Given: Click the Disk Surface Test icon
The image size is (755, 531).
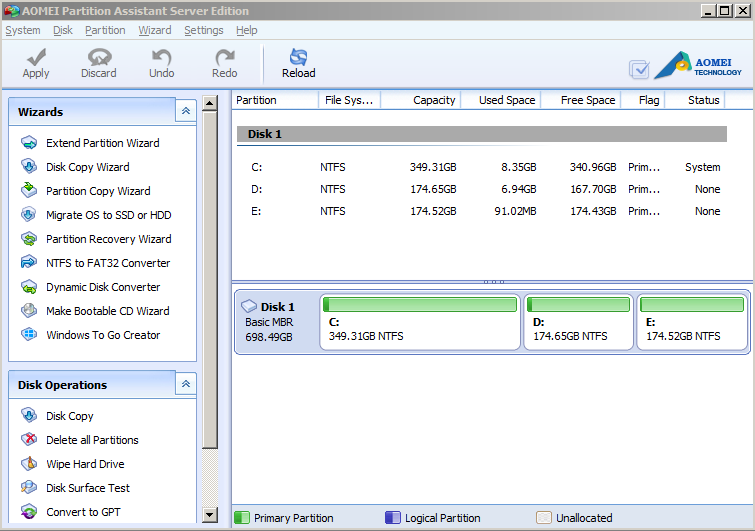Looking at the screenshot, I should tap(29, 487).
